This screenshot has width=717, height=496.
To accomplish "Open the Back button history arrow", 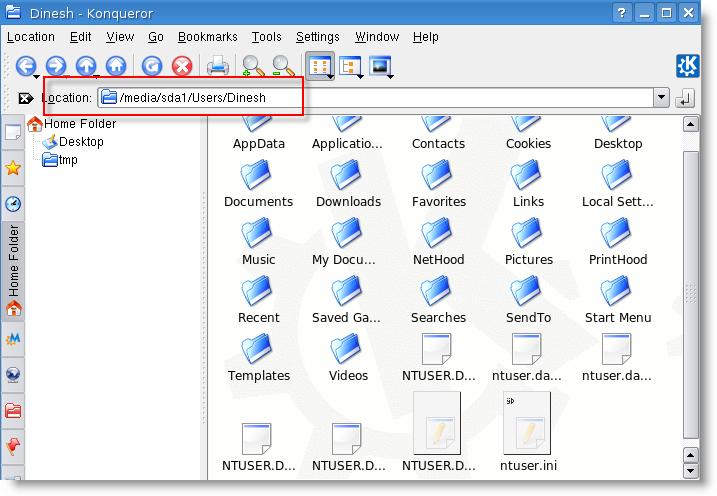I will pos(36,76).
